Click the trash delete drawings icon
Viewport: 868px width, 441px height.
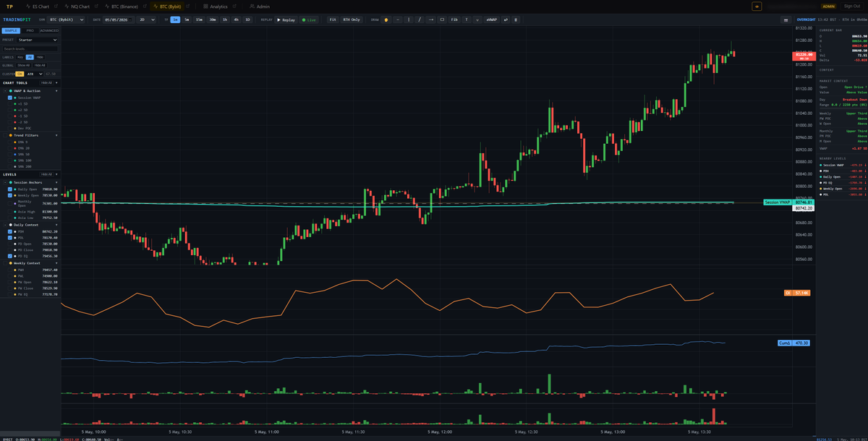coord(516,20)
